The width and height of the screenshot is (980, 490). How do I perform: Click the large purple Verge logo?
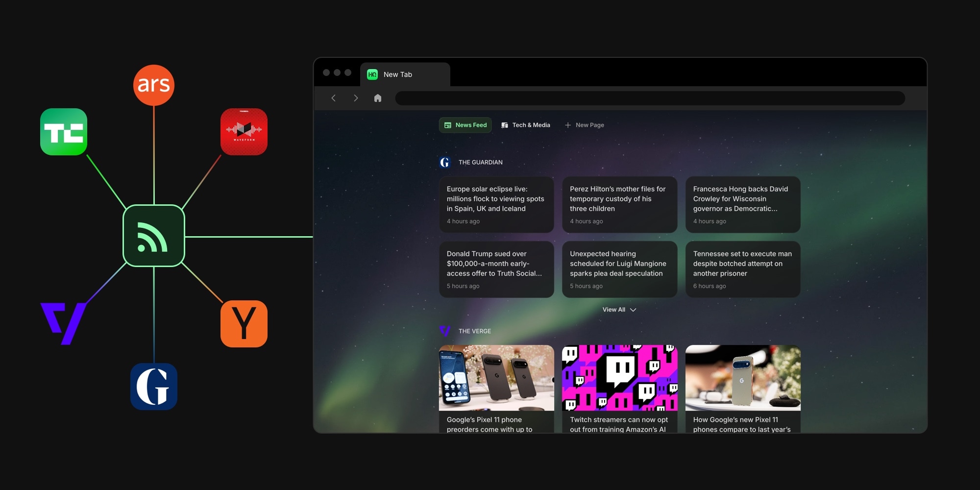coord(64,323)
